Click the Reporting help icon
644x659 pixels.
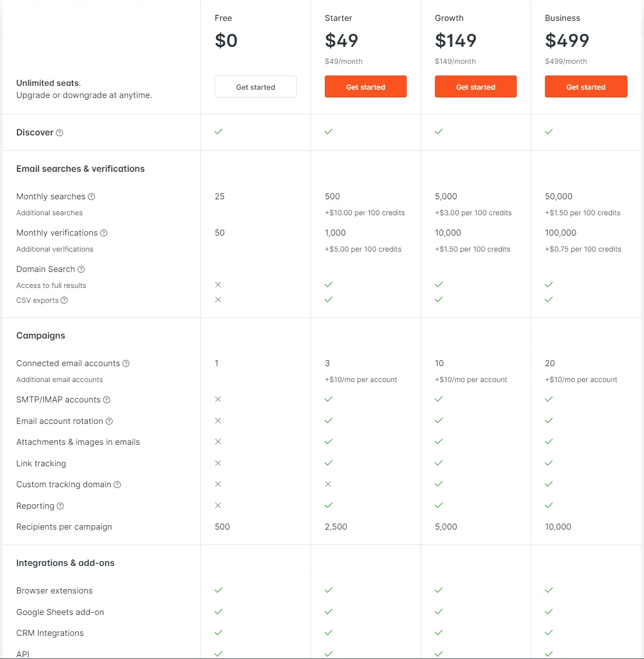click(x=59, y=506)
